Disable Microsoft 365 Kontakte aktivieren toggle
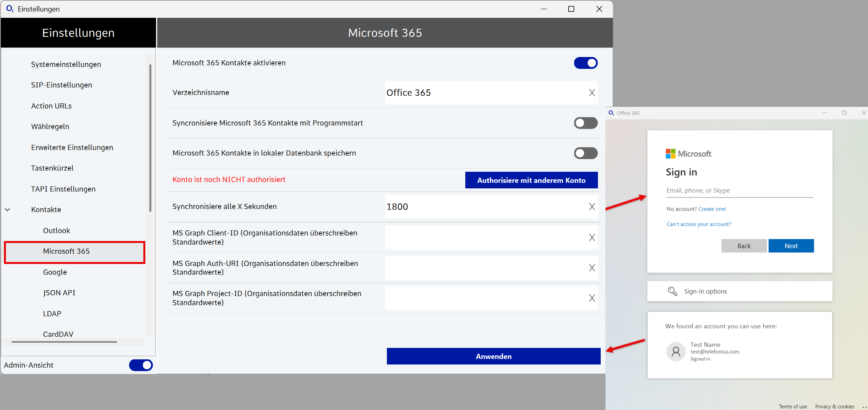The height and width of the screenshot is (410, 868). 586,63
